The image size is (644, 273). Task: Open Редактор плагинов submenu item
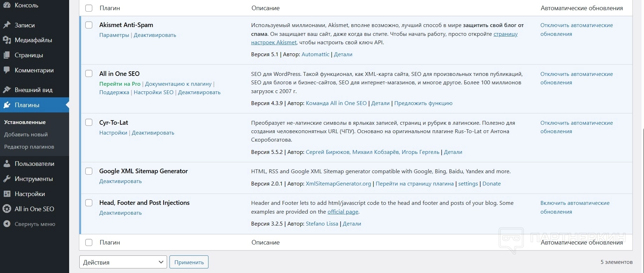point(29,147)
